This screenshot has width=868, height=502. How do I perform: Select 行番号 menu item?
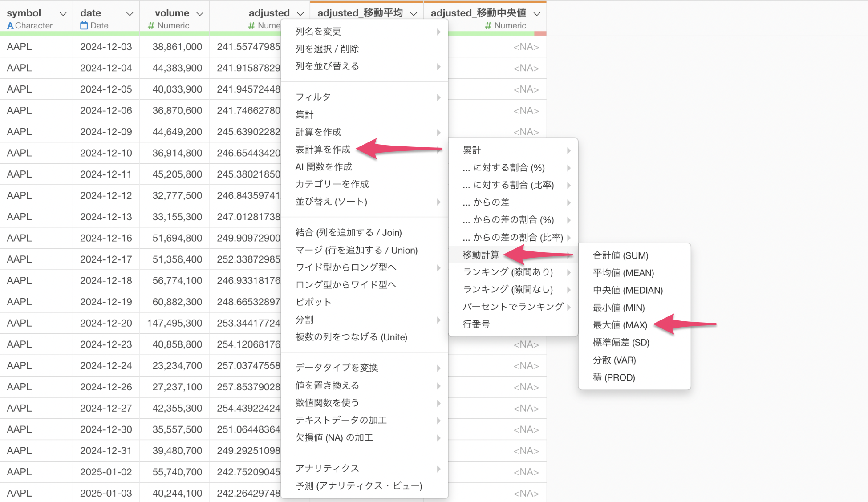click(476, 324)
